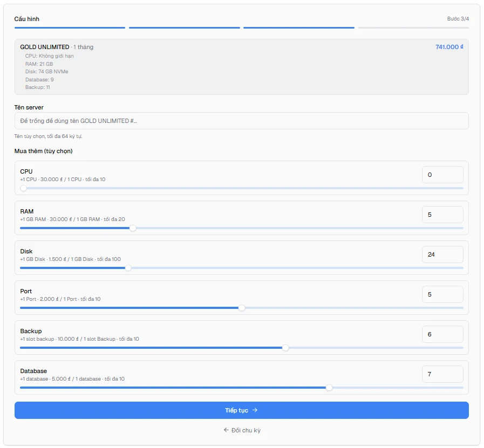This screenshot has width=484, height=448.
Task: Click the 741.000 ₫ price
Action: pyautogui.click(x=449, y=47)
